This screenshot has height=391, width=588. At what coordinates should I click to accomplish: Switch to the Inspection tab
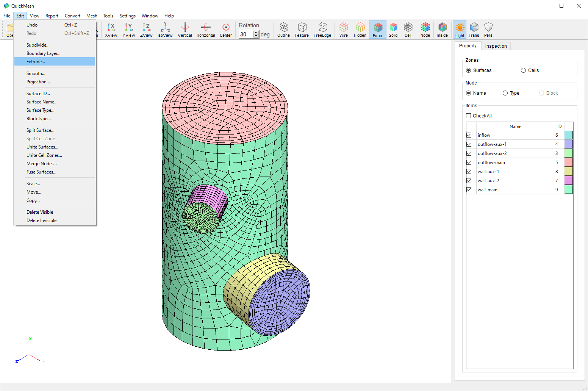[496, 46]
